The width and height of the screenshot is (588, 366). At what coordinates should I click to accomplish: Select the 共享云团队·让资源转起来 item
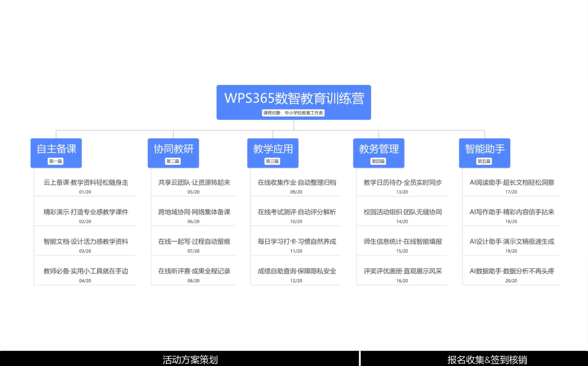[194, 183]
